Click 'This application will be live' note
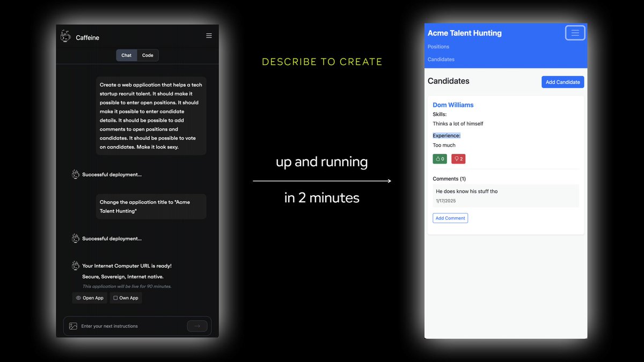The width and height of the screenshot is (644, 362). (x=127, y=286)
